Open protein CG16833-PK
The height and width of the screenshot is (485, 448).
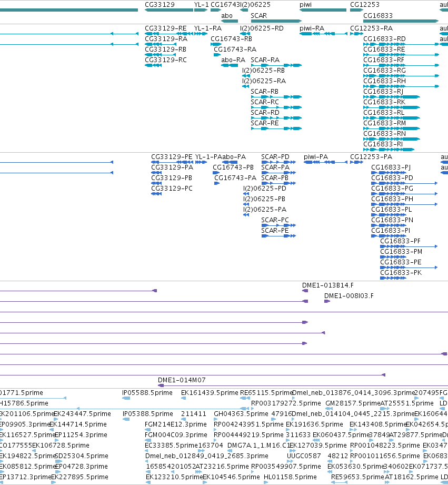point(401,273)
